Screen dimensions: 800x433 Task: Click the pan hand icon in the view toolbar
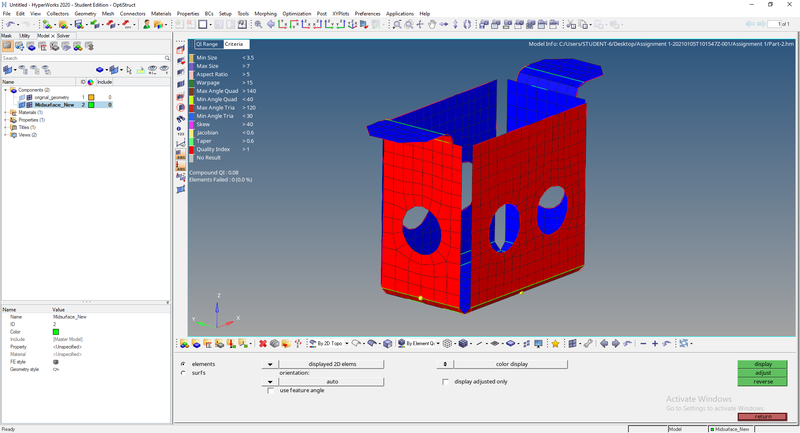(x=432, y=24)
